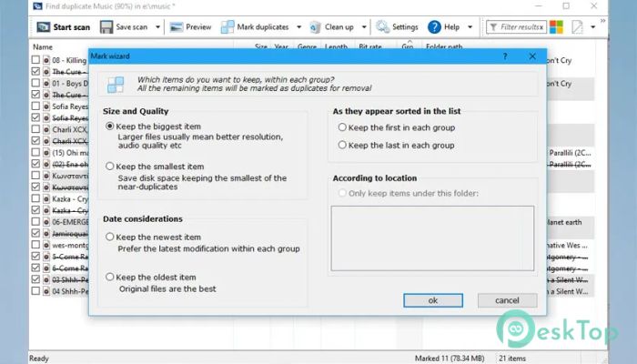Select Keep the biggest item

pos(110,126)
